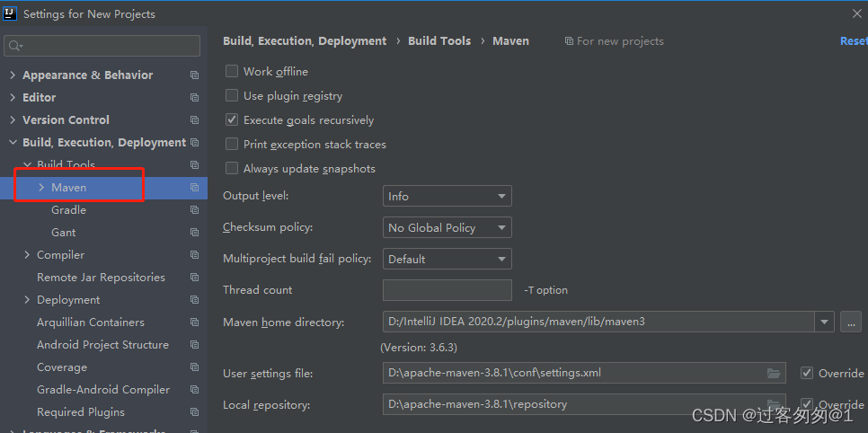Click the Local repository path field
This screenshot has height=433, width=868.
click(x=584, y=404)
